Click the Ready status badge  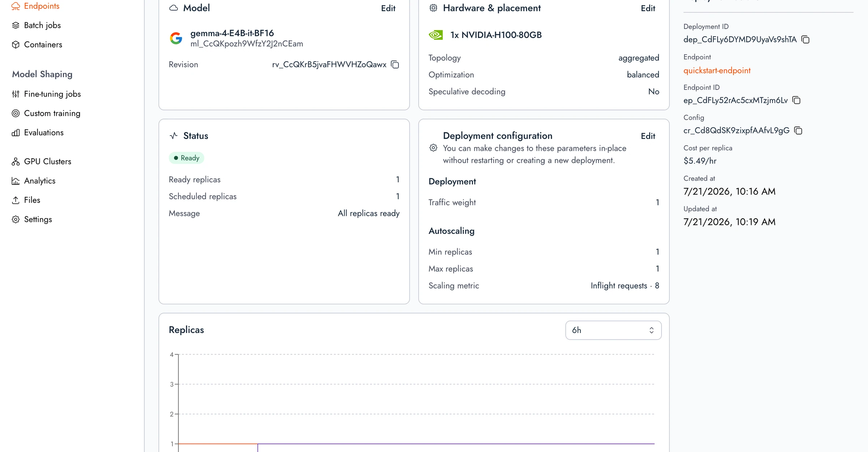(x=187, y=158)
